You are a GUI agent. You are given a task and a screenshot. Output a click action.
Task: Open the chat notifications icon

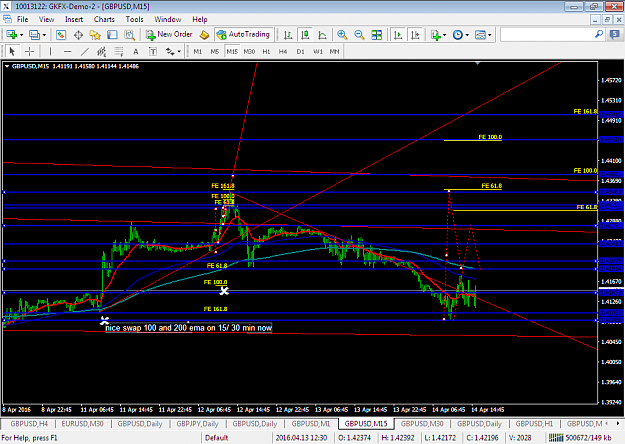coord(615,35)
